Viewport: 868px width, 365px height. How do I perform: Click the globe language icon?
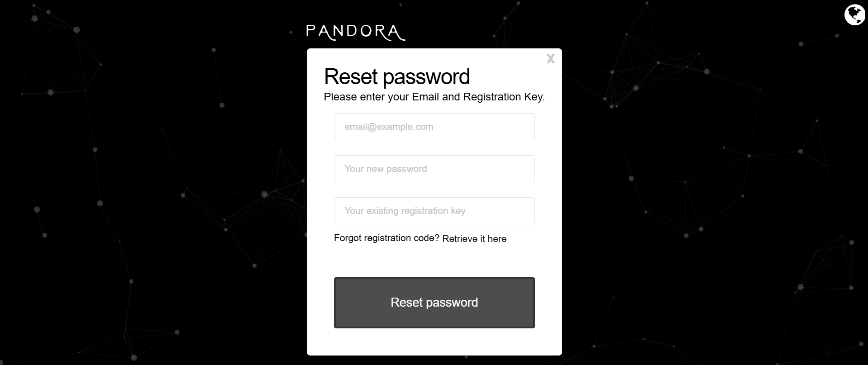(x=854, y=15)
